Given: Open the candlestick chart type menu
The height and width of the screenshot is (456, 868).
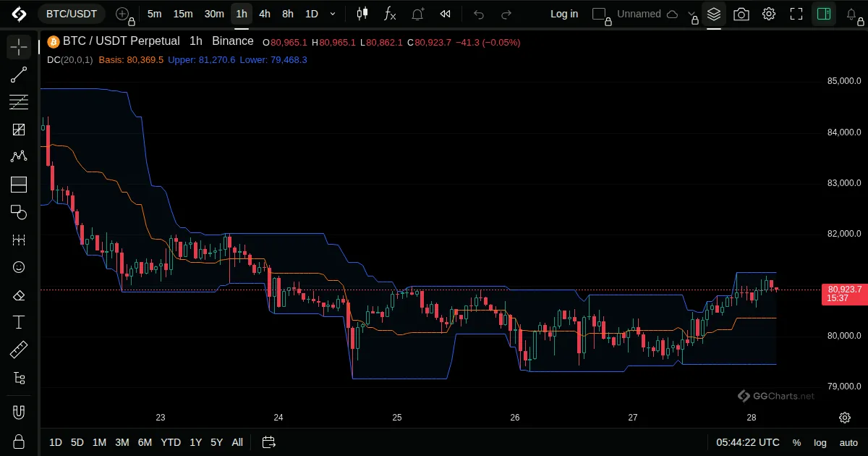Looking at the screenshot, I should (362, 14).
